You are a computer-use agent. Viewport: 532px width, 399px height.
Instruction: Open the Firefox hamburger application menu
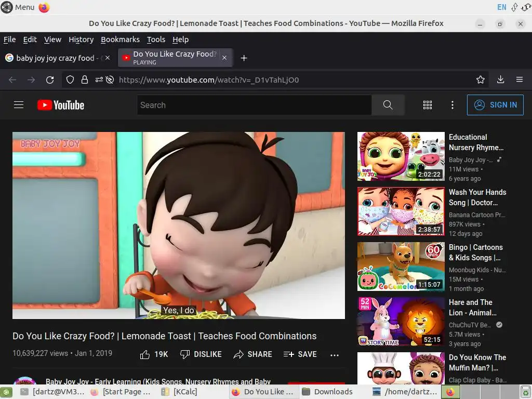[520, 79]
